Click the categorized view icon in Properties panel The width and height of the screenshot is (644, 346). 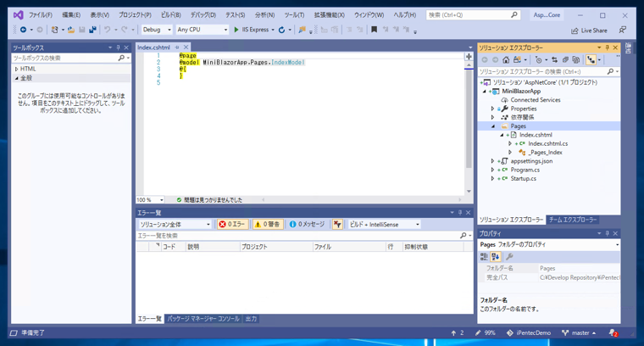tap(484, 257)
